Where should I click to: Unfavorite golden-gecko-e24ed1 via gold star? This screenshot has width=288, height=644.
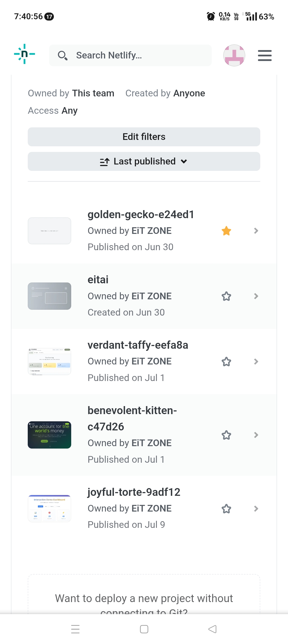pos(226,231)
